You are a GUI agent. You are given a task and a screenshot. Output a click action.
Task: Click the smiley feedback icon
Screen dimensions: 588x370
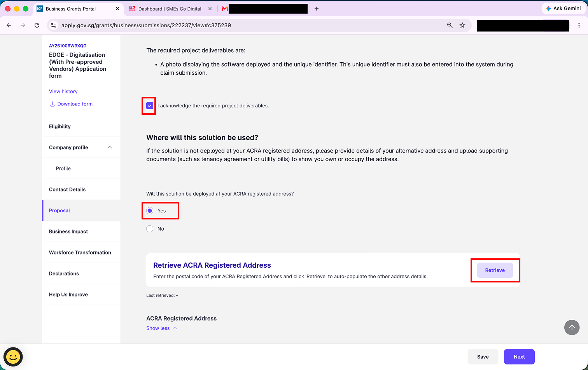[13, 356]
